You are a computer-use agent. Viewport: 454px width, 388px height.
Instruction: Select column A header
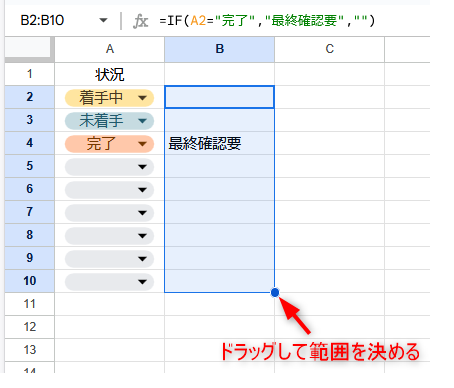tap(110, 49)
